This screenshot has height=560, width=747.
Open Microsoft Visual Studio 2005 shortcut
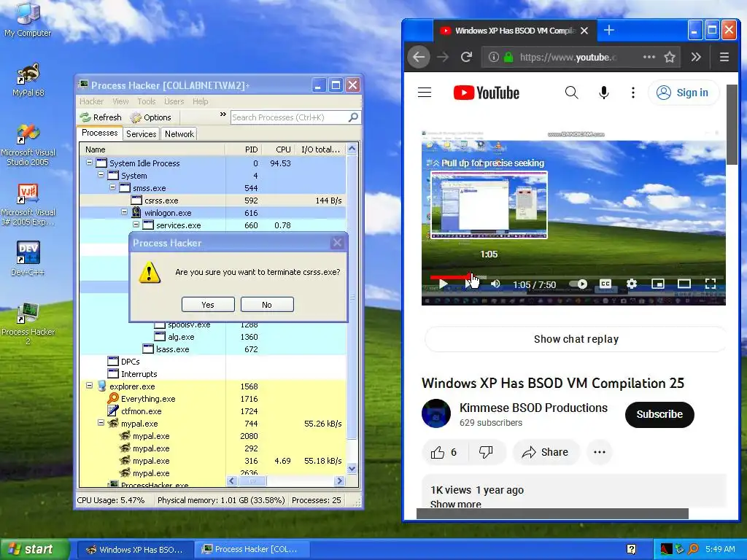click(28, 145)
